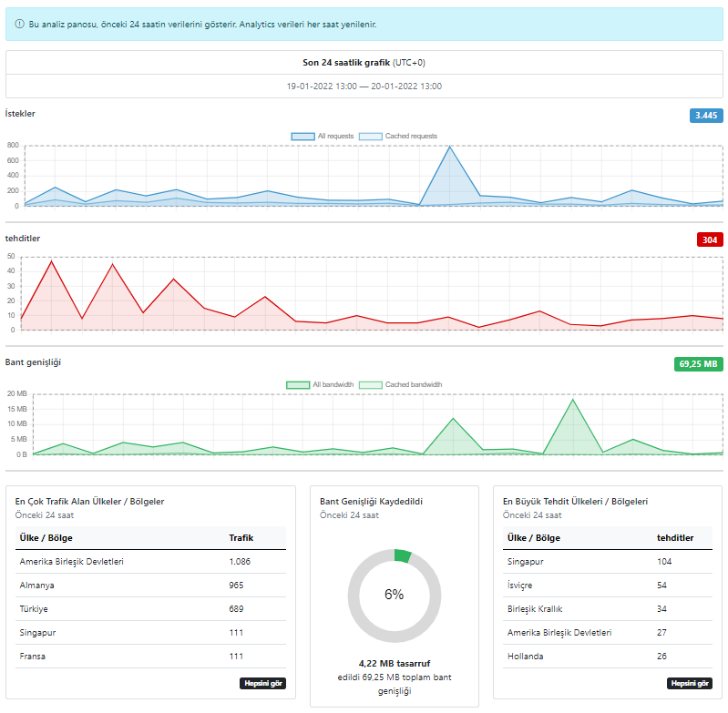Image resolution: width=728 pixels, height=713 pixels.
Task: Click the Trafik column header
Action: coord(241,538)
